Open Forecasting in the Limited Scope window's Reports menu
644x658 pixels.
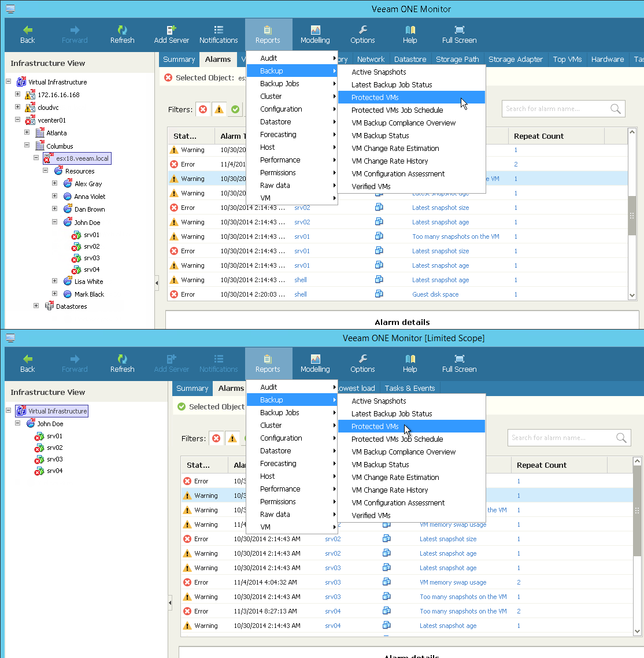[292, 463]
